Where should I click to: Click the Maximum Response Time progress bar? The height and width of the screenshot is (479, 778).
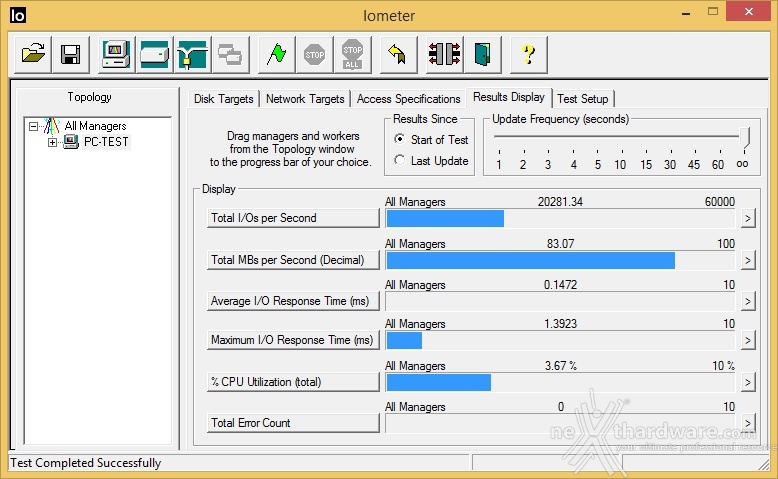[x=560, y=341]
